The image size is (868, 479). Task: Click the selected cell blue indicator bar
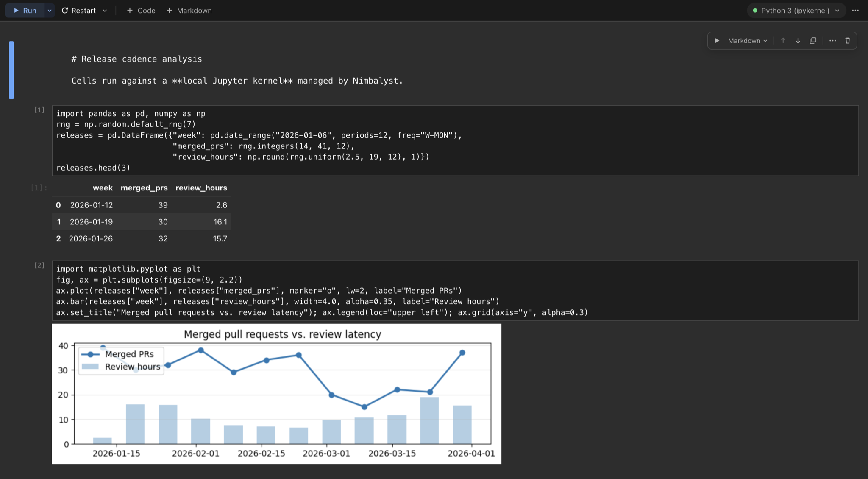[11, 70]
